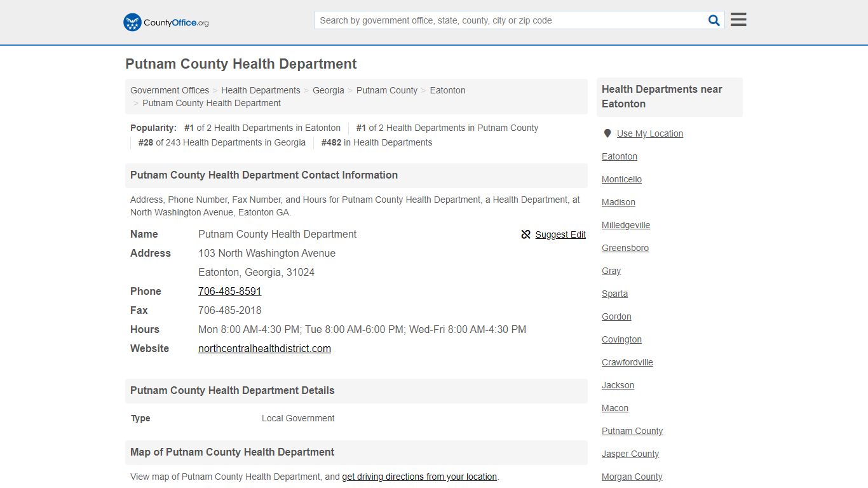Open Monticello nearby link
868x488 pixels.
tap(621, 179)
